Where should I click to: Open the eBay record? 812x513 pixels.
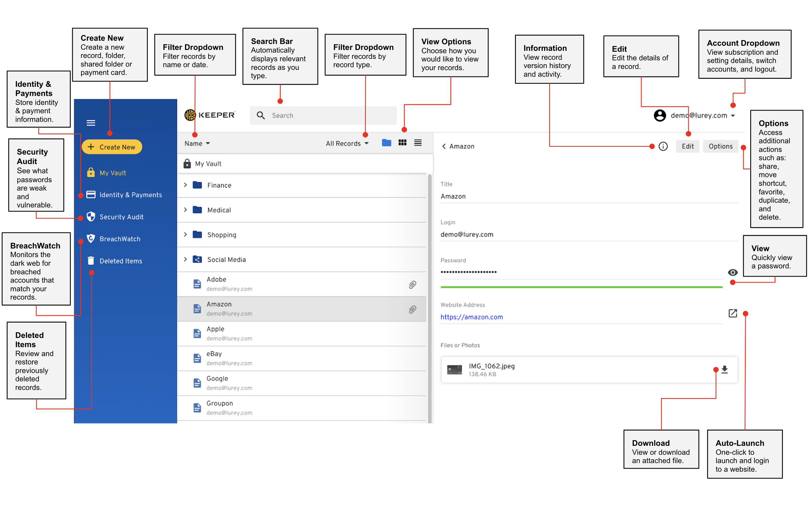[x=302, y=358]
